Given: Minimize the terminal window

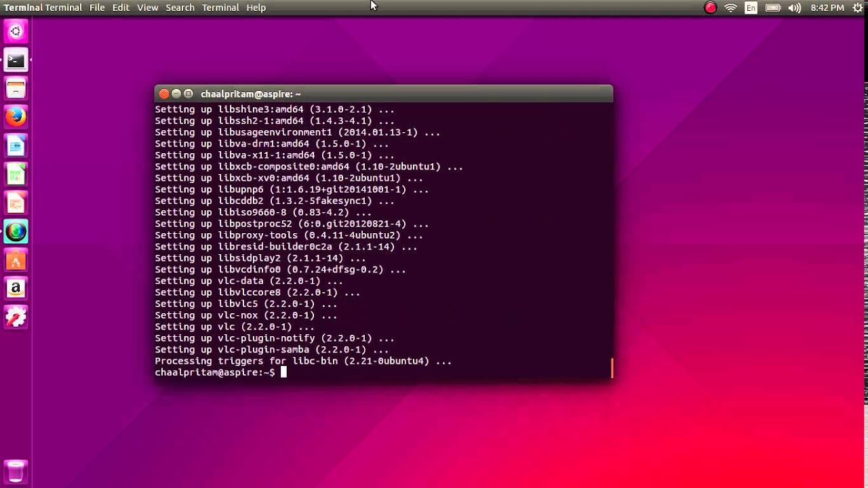Looking at the screenshot, I should tap(176, 94).
